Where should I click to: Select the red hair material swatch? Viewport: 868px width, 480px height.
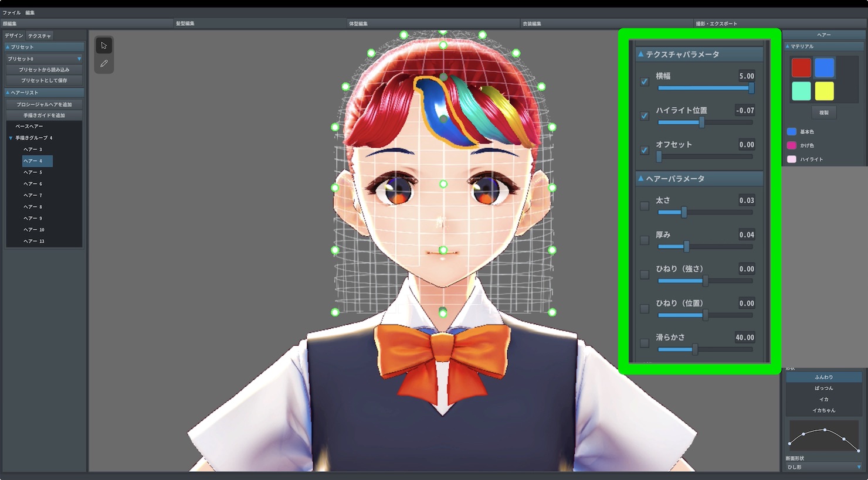[801, 68]
